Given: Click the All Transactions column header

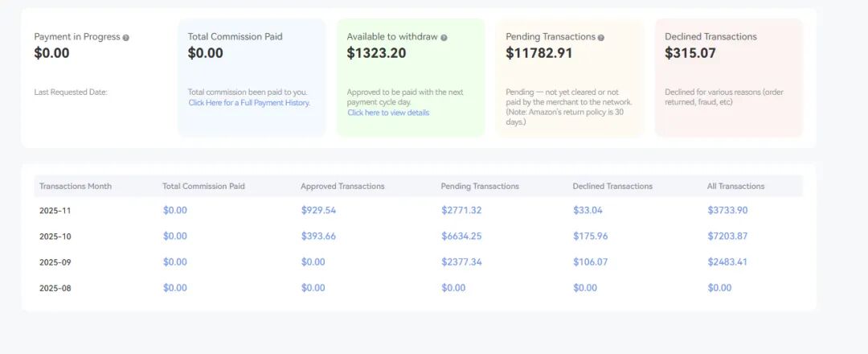Looking at the screenshot, I should pos(735,186).
